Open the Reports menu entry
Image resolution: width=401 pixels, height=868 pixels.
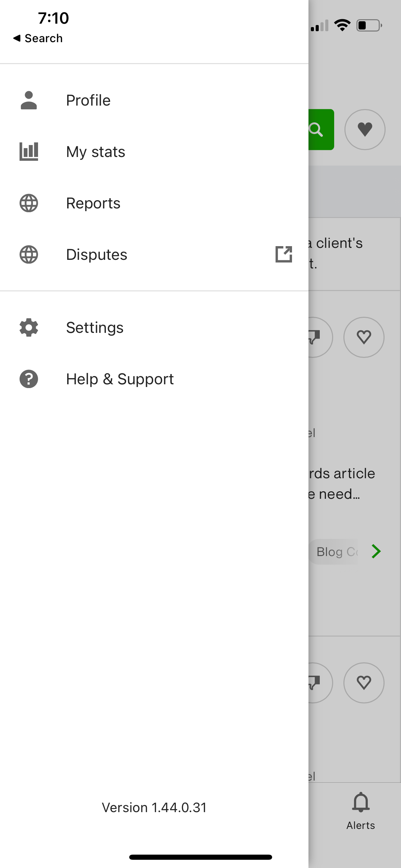pos(93,203)
